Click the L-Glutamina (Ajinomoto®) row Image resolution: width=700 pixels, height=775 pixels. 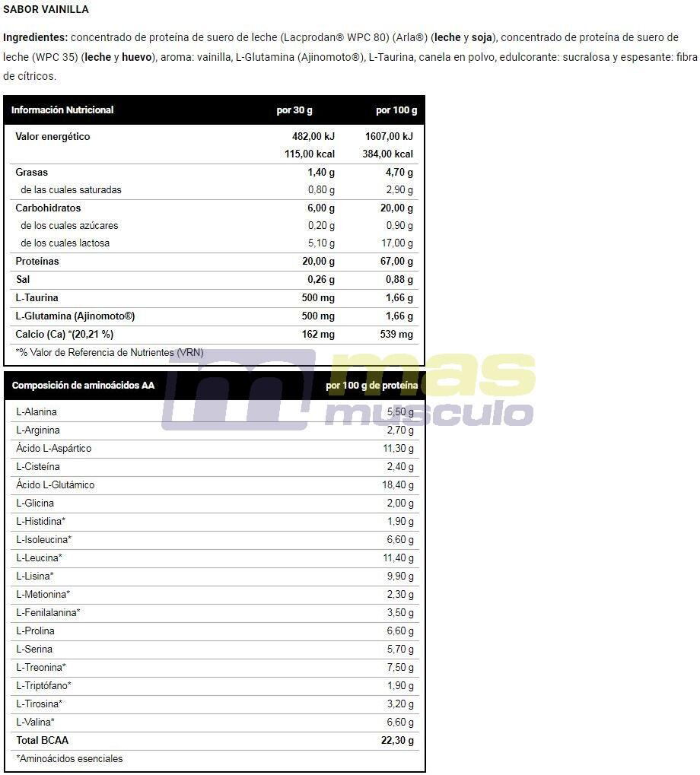[214, 316]
